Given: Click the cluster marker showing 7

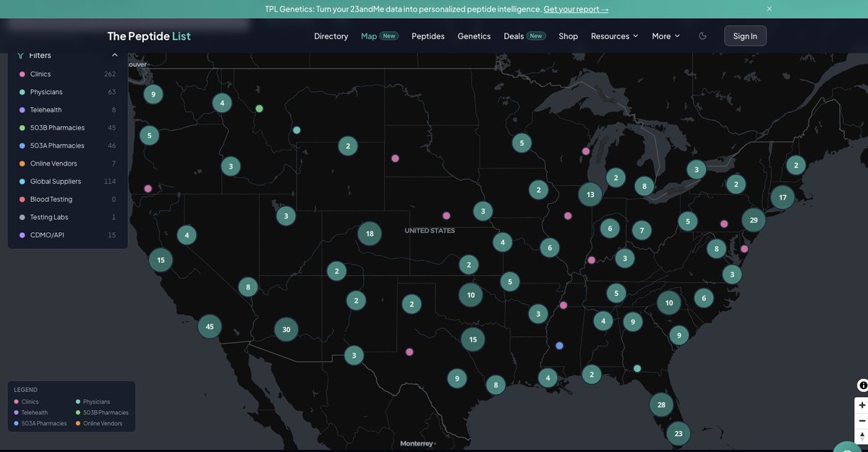Looking at the screenshot, I should [x=642, y=231].
